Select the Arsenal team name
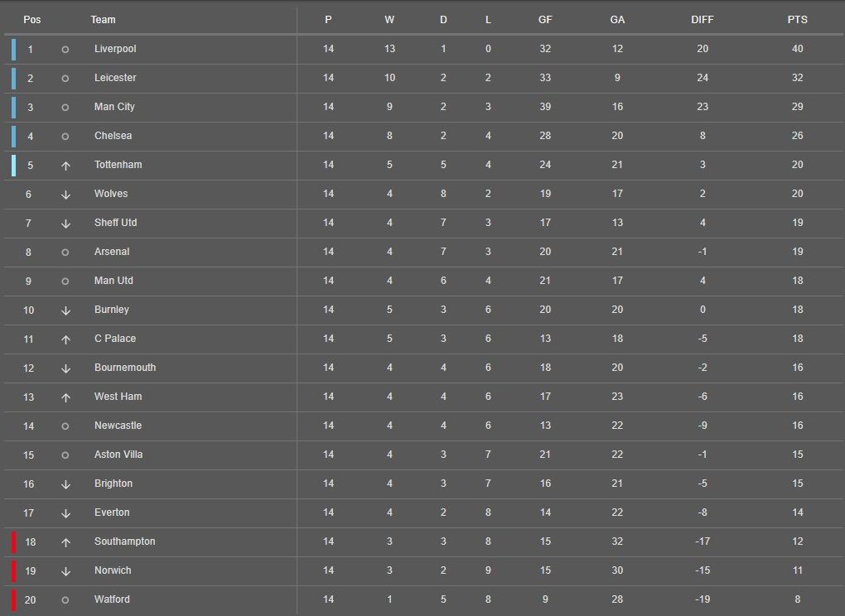 112,252
